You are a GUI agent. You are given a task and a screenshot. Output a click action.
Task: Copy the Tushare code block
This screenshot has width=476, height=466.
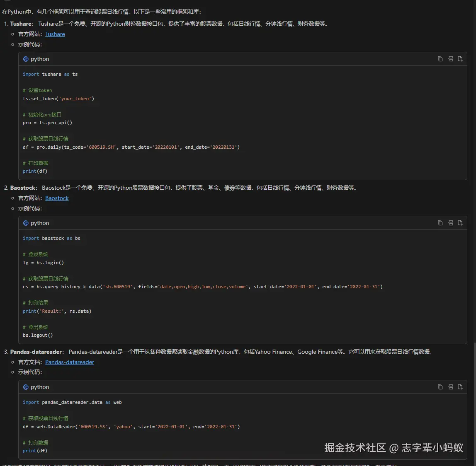tap(440, 59)
